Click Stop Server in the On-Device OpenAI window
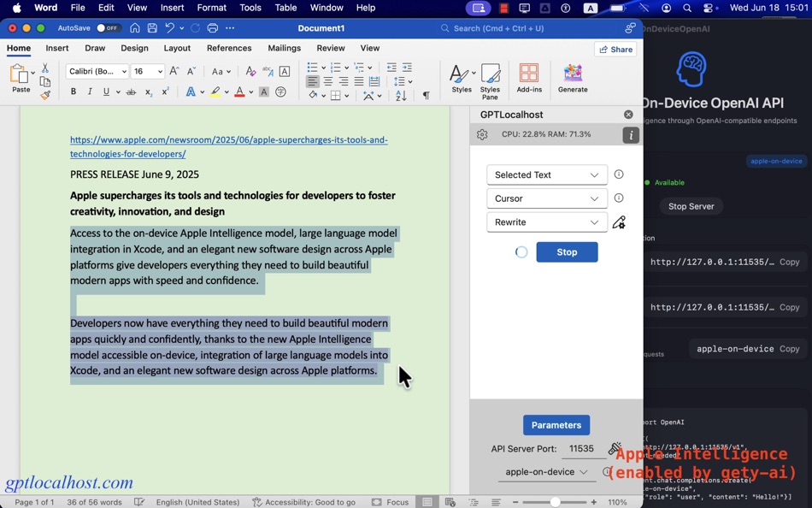Image resolution: width=812 pixels, height=508 pixels. point(691,206)
